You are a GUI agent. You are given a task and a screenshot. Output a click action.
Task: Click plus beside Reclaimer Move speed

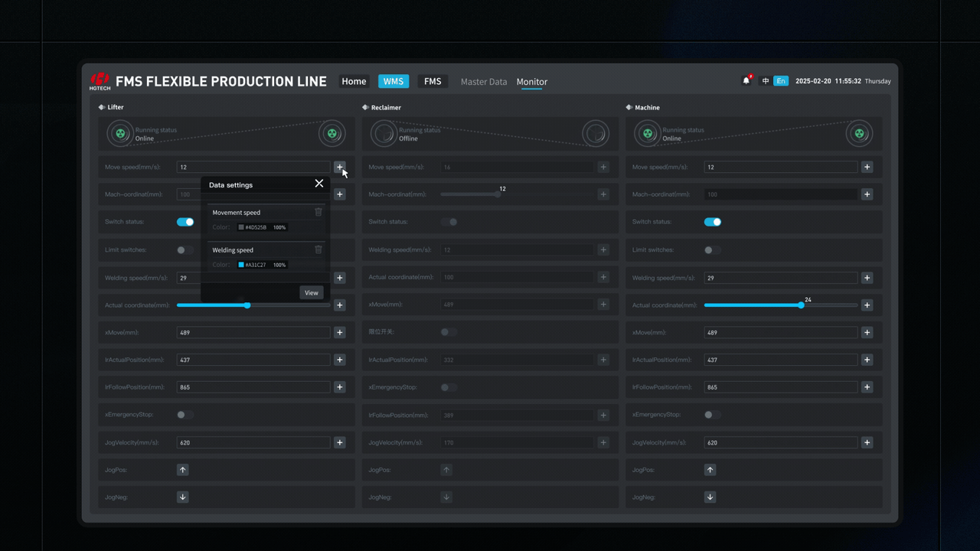tap(603, 167)
